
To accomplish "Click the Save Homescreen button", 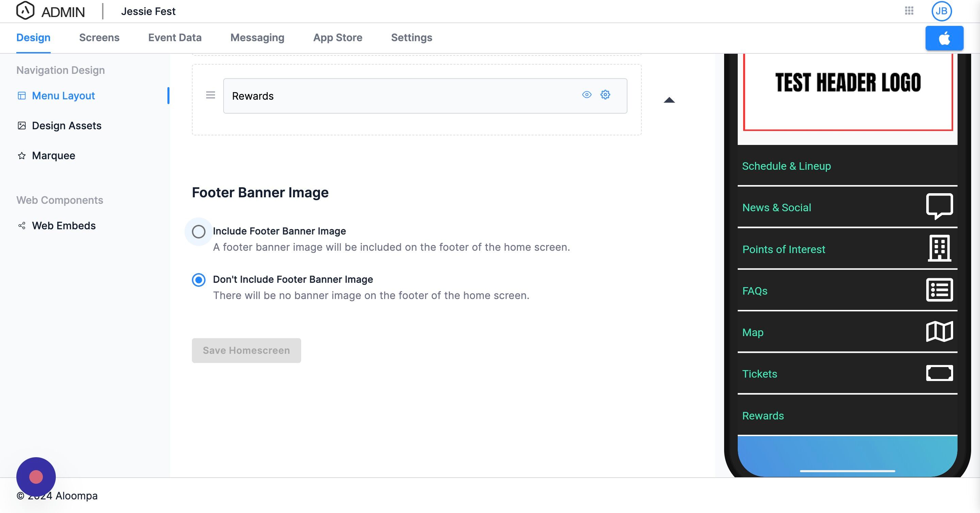I will (246, 350).
